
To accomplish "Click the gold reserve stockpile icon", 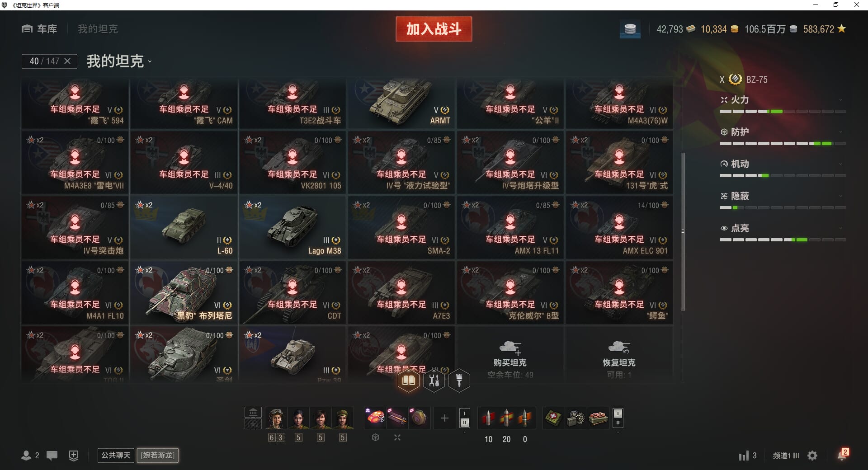I will 630,29.
